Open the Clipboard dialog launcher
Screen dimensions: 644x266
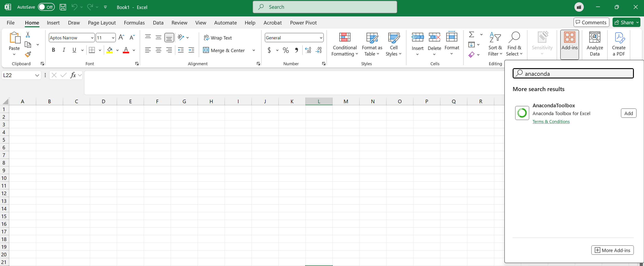pyautogui.click(x=42, y=64)
